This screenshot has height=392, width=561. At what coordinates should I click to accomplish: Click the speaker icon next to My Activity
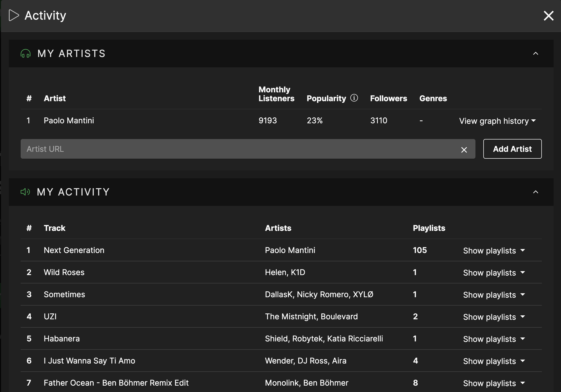tap(25, 192)
